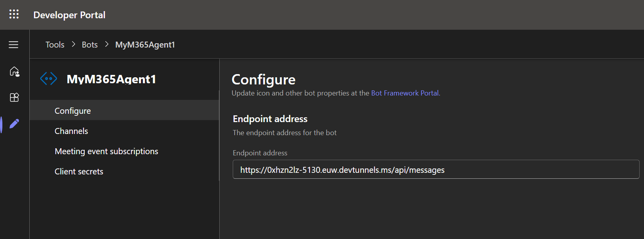This screenshot has width=644, height=239.
Task: Click into the Endpoint address text field
Action: pos(435,170)
